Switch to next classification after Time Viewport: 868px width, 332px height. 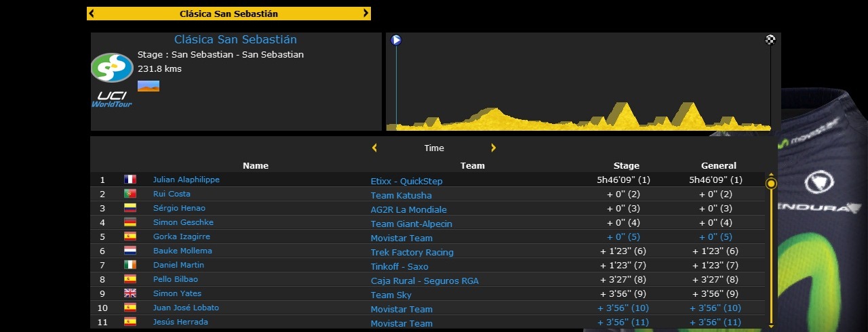coord(493,148)
